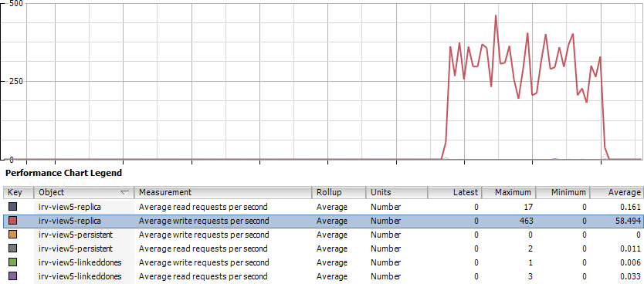The height and width of the screenshot is (284, 644).
Task: Click the red replica write key swatch
Action: coord(12,221)
